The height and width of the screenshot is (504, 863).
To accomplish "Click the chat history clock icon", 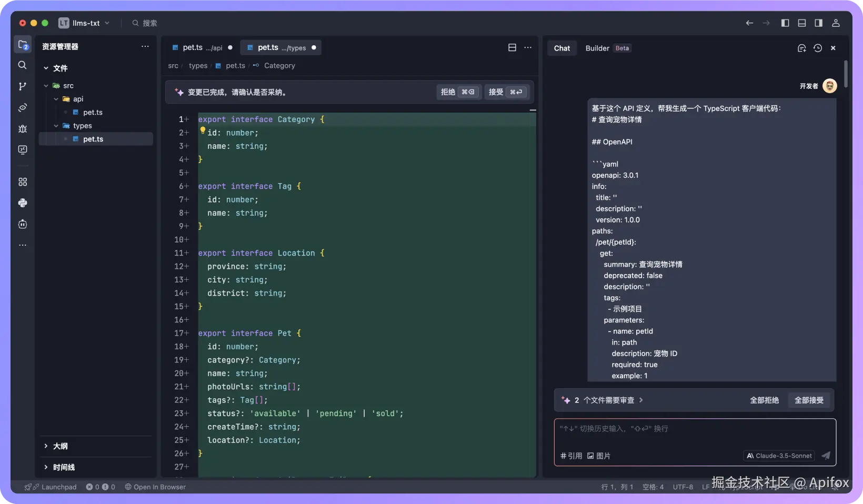I will (817, 48).
